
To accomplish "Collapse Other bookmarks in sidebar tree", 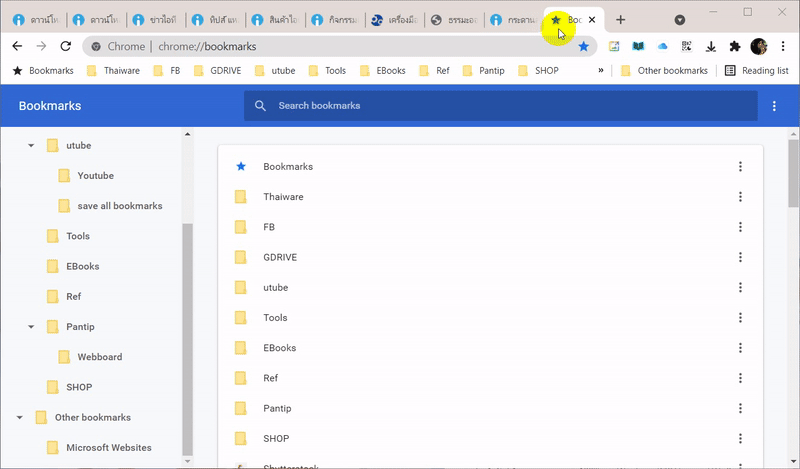I will (19, 417).
